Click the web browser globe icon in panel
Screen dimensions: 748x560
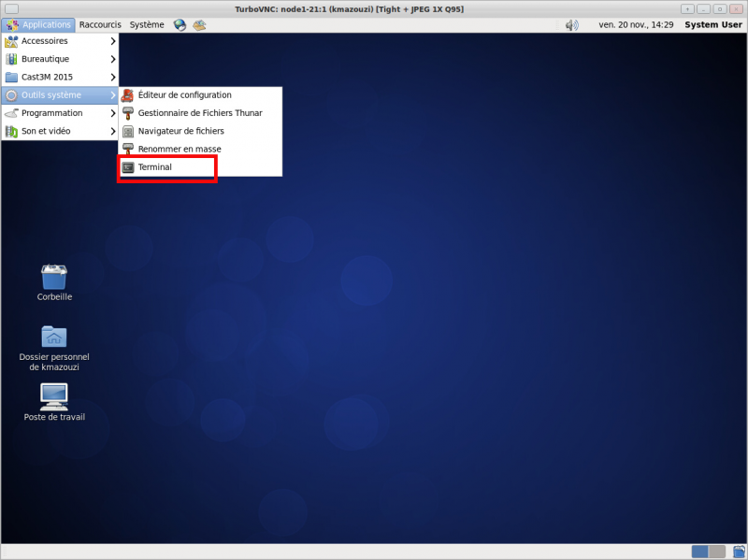(180, 25)
